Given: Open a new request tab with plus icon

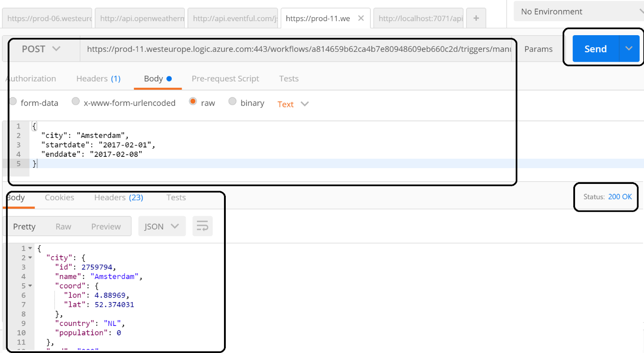Looking at the screenshot, I should (476, 18).
